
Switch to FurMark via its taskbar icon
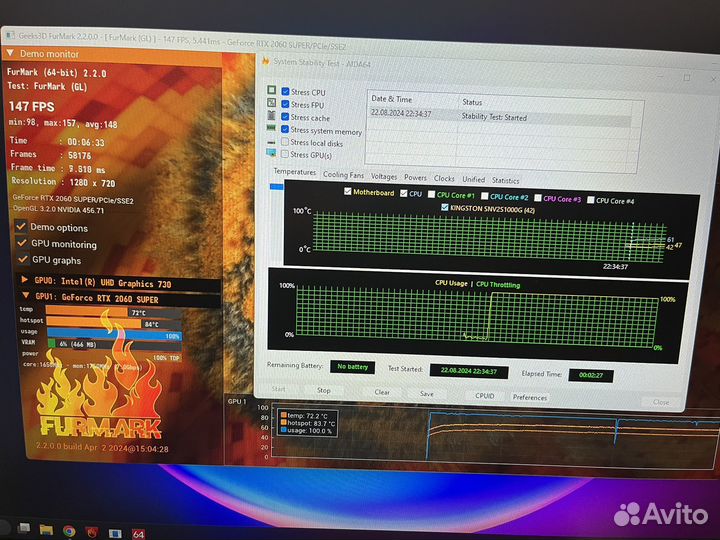pos(92,533)
